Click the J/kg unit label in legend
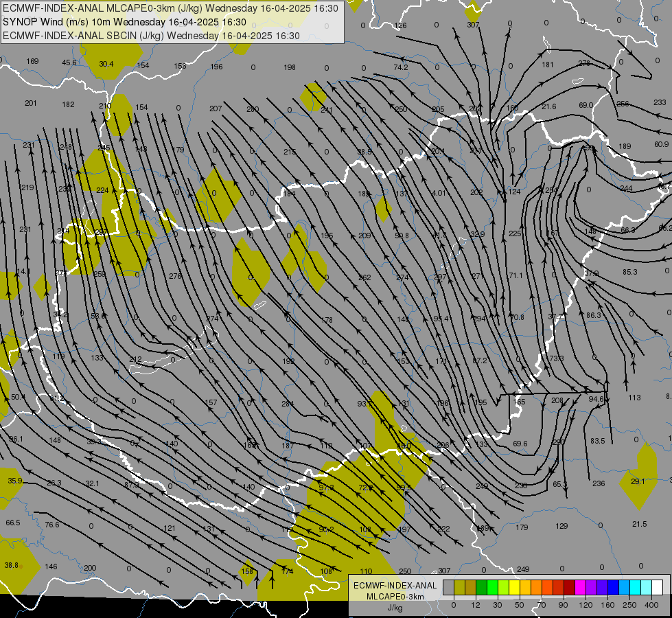The height and width of the screenshot is (618, 672). pos(395,608)
